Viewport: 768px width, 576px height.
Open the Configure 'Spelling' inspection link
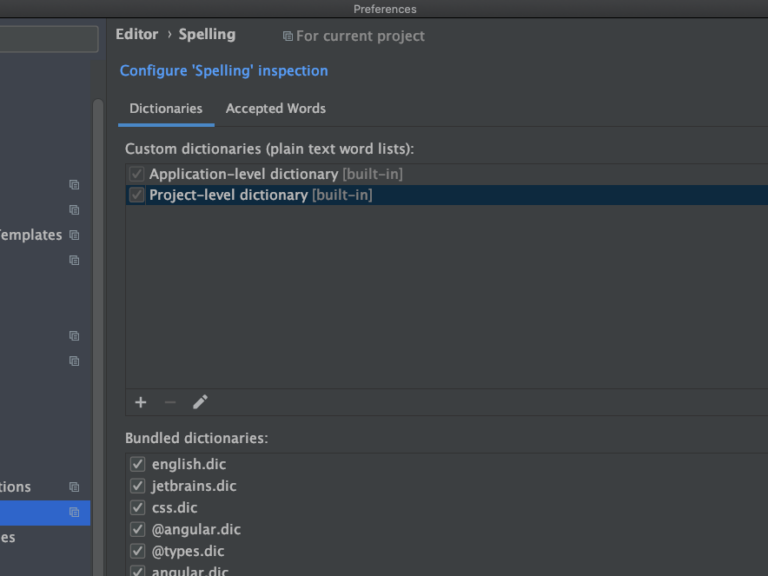[224, 71]
